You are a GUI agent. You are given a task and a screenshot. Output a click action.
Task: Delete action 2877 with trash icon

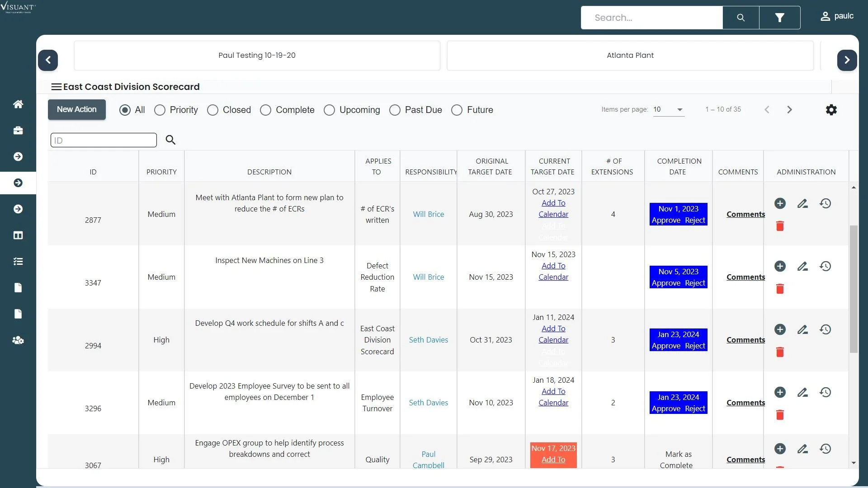tap(780, 226)
